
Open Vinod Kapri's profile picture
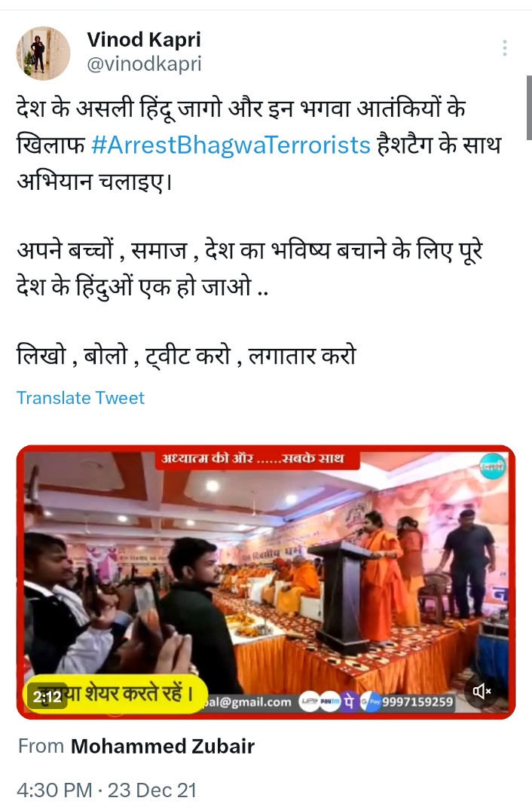(44, 53)
